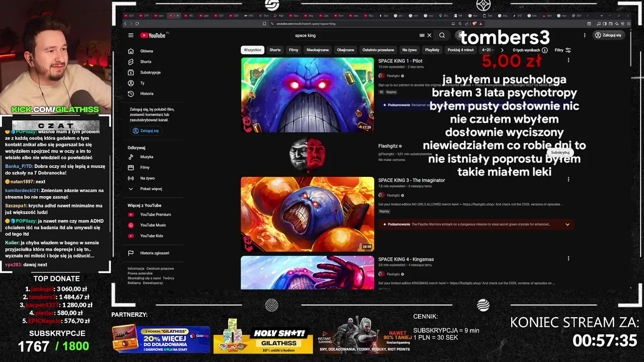The height and width of the screenshot is (362, 644).
Task: Go back with the browser back arrow
Action: point(125,24)
